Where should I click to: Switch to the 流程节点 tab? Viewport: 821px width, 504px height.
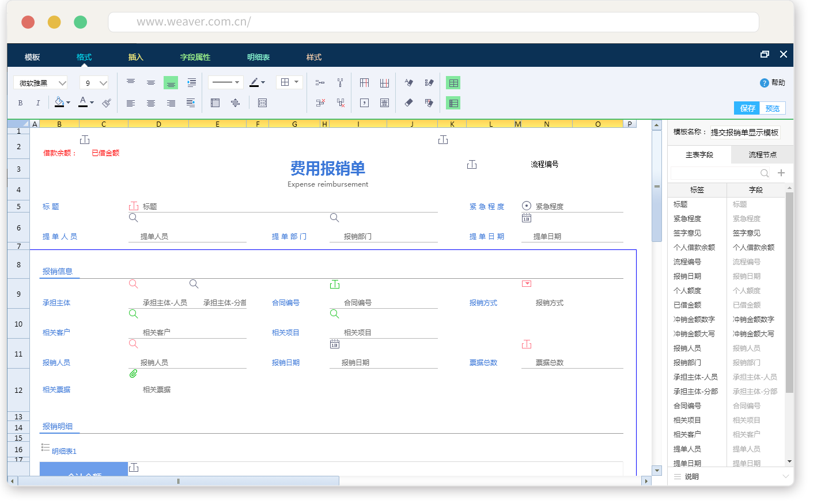pos(762,154)
